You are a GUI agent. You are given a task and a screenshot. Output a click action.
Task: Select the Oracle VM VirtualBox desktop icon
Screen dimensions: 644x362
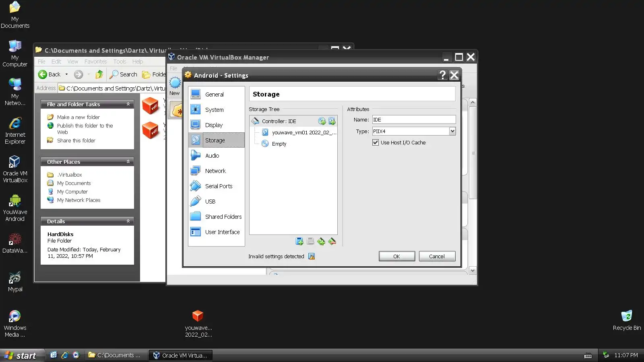tap(15, 169)
